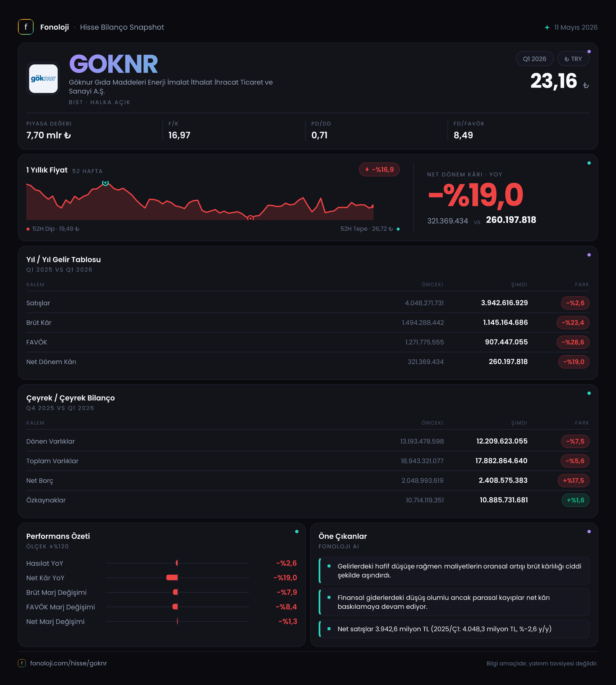Click the down arrow in -%16,9 badge
The width and height of the screenshot is (616, 685).
point(367,169)
